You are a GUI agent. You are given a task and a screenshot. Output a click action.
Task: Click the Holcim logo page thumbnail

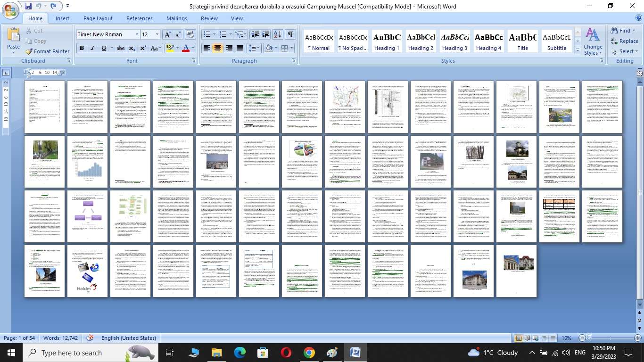point(87,271)
